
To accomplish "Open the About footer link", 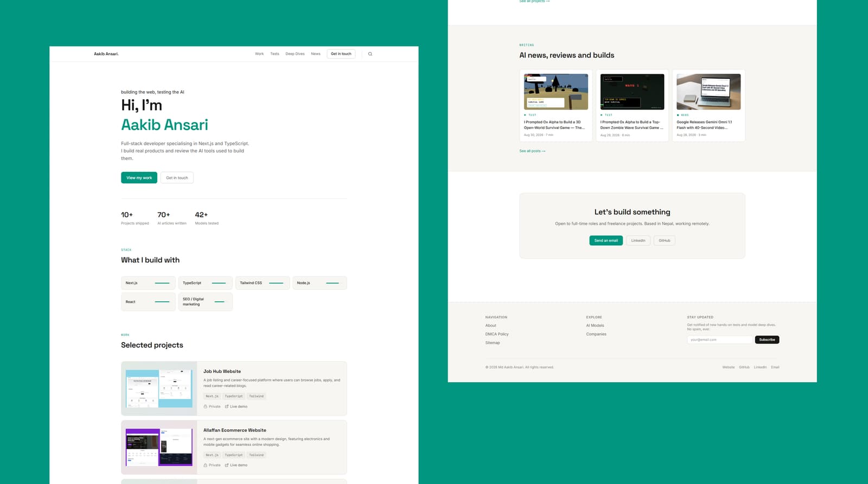I will click(491, 326).
